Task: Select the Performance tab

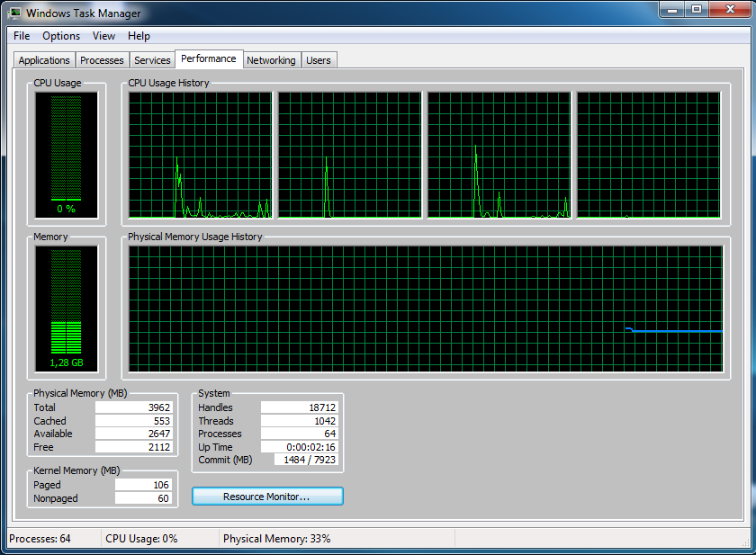Action: (x=209, y=58)
